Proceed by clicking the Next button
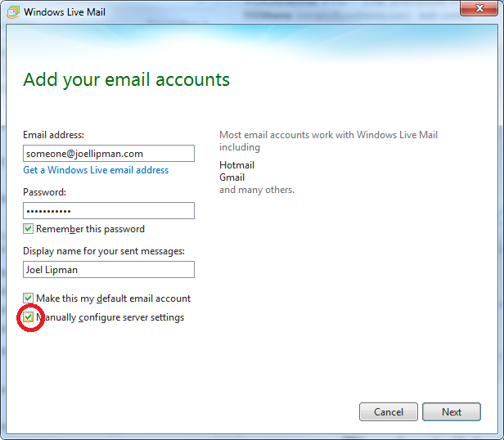The width and height of the screenshot is (504, 440). (452, 412)
